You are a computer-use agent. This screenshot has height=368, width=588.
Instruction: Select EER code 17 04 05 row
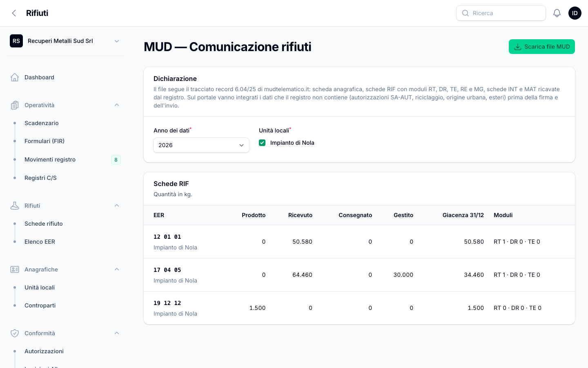[359, 275]
